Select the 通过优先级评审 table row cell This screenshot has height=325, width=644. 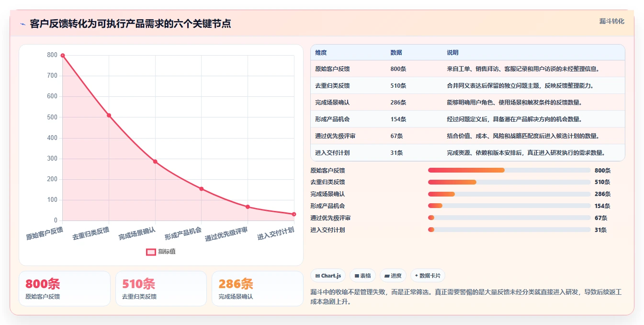[335, 136]
